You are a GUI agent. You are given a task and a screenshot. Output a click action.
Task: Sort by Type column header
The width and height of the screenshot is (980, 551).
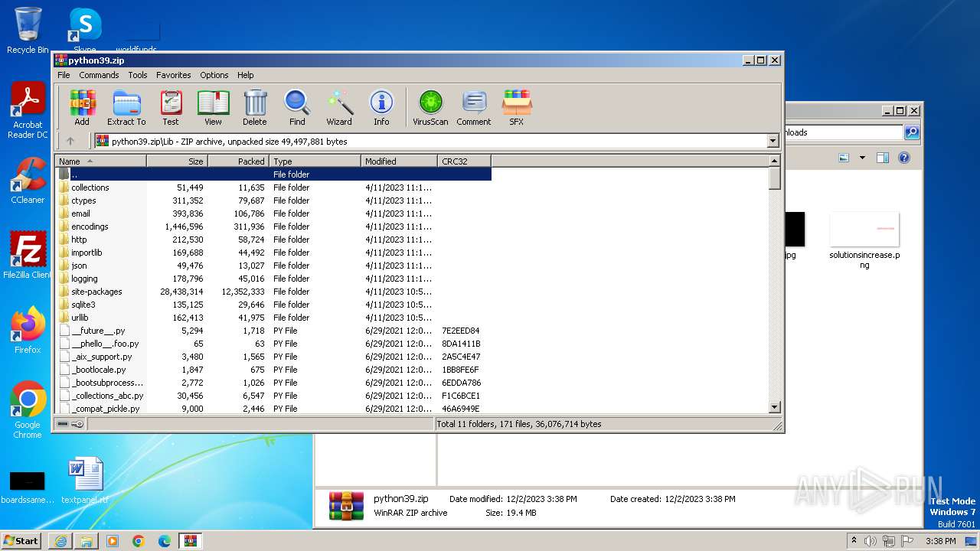[315, 161]
